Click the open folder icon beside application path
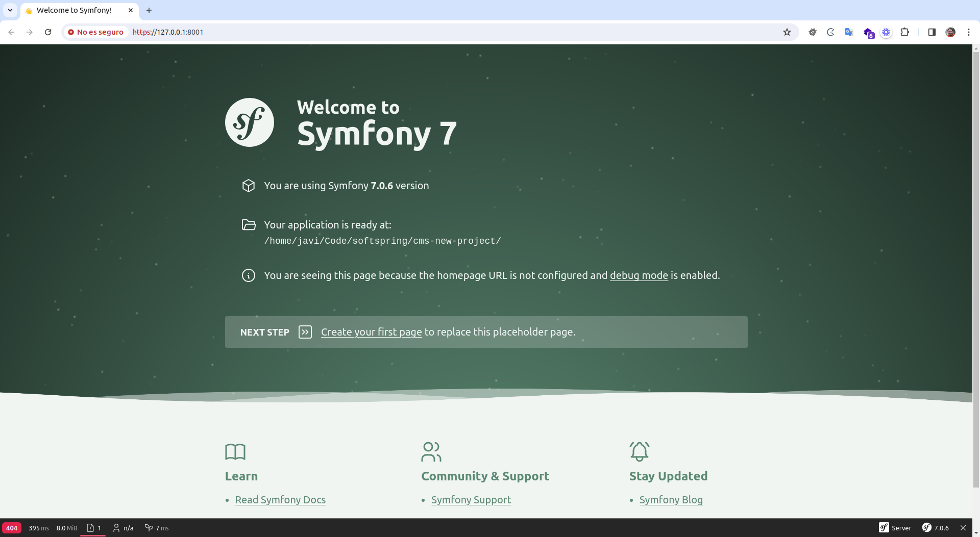This screenshot has height=537, width=980. click(x=249, y=224)
